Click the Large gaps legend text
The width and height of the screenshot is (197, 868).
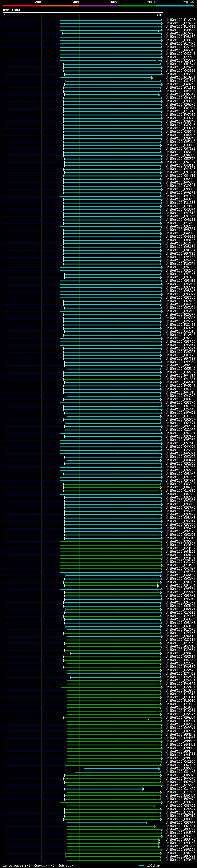click(x=37, y=865)
